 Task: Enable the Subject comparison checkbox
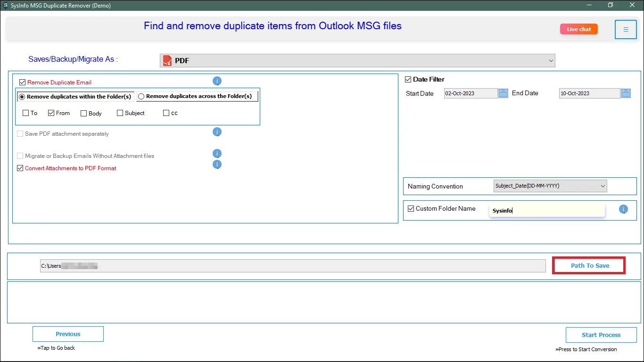120,113
